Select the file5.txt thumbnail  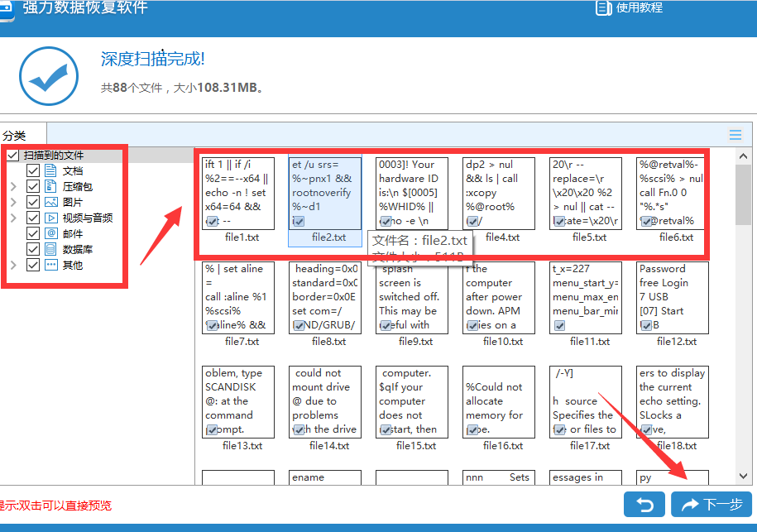tap(586, 194)
